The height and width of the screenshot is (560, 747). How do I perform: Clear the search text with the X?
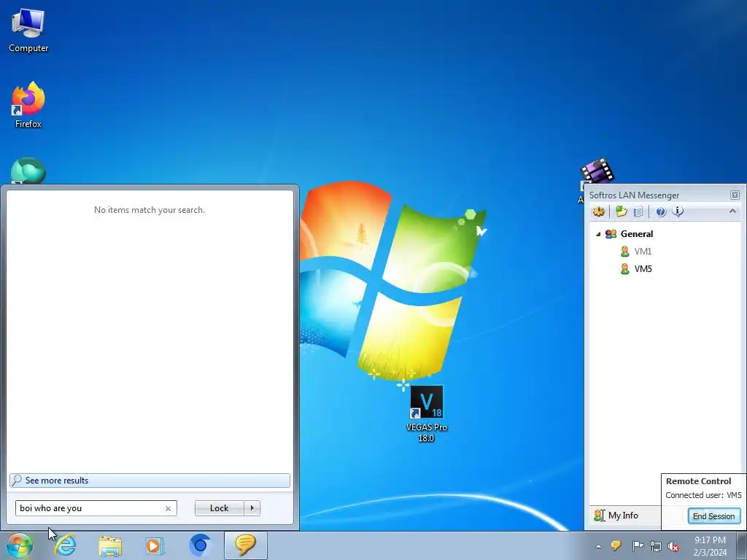tap(168, 508)
